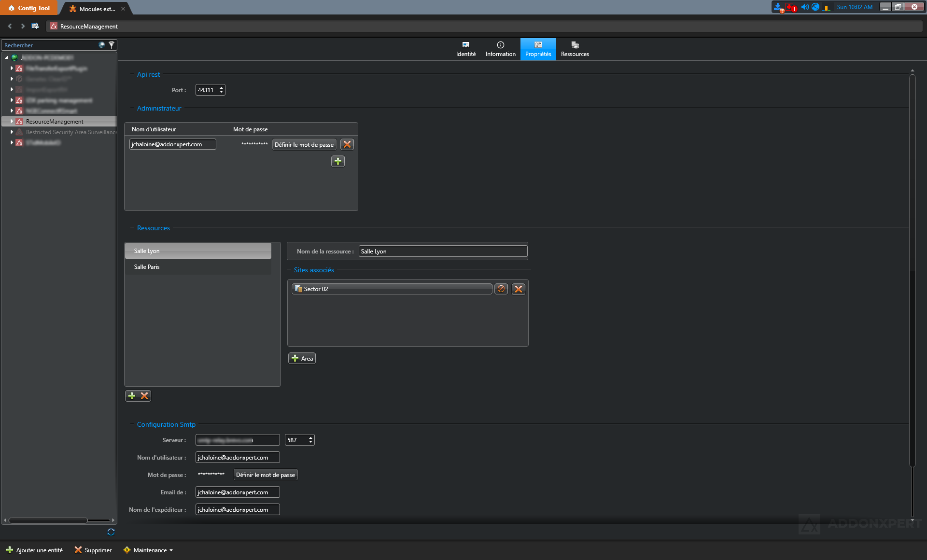The width and height of the screenshot is (927, 560).
Task: Delete Sector 02 from associated sites
Action: pyautogui.click(x=519, y=289)
